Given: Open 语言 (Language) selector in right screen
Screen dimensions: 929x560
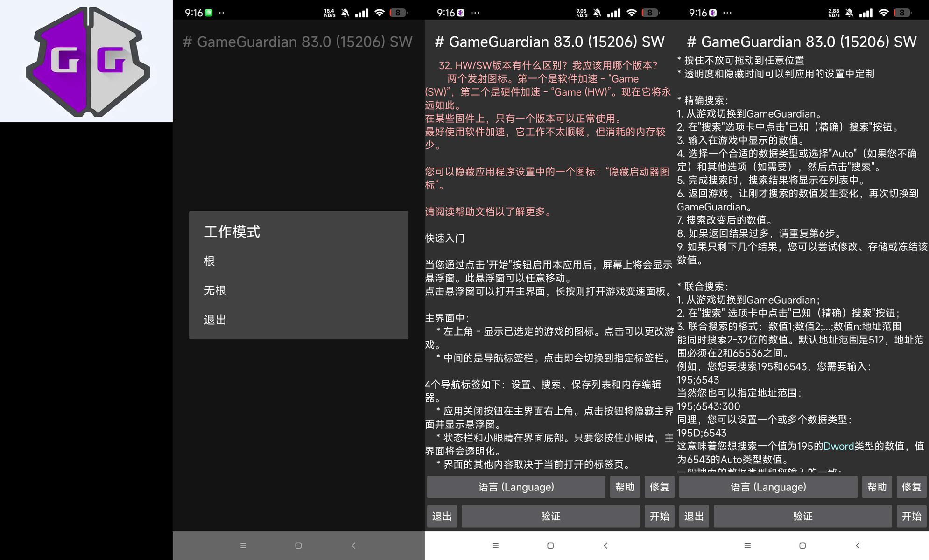Looking at the screenshot, I should point(768,487).
